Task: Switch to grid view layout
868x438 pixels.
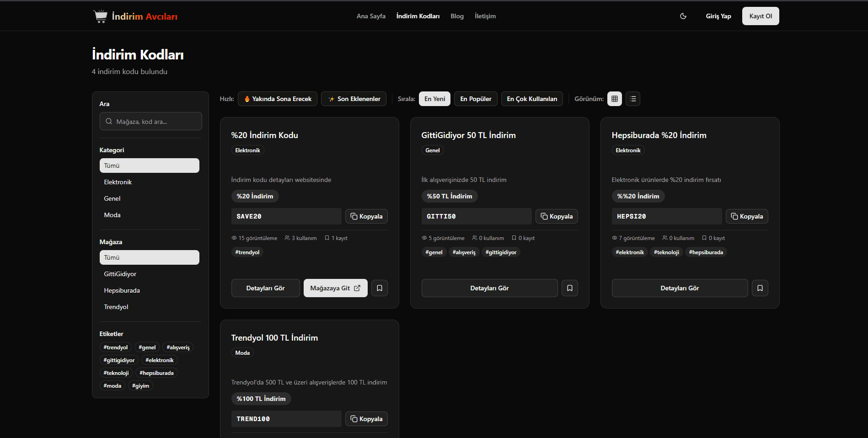Action: [614, 99]
